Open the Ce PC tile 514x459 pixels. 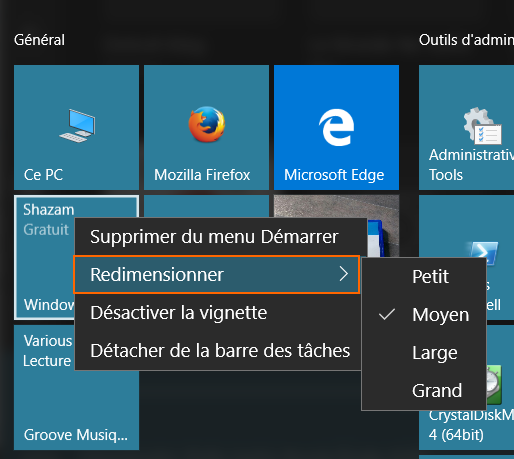pyautogui.click(x=76, y=127)
